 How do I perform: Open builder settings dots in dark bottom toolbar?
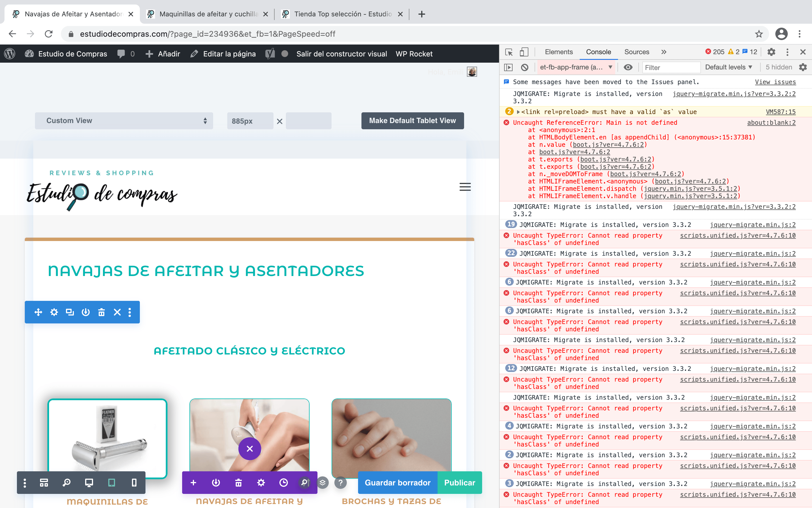pyautogui.click(x=25, y=483)
